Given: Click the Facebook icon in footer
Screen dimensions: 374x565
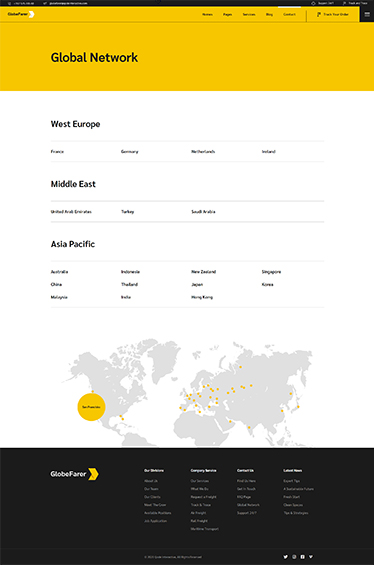Looking at the screenshot, I should click(x=302, y=557).
